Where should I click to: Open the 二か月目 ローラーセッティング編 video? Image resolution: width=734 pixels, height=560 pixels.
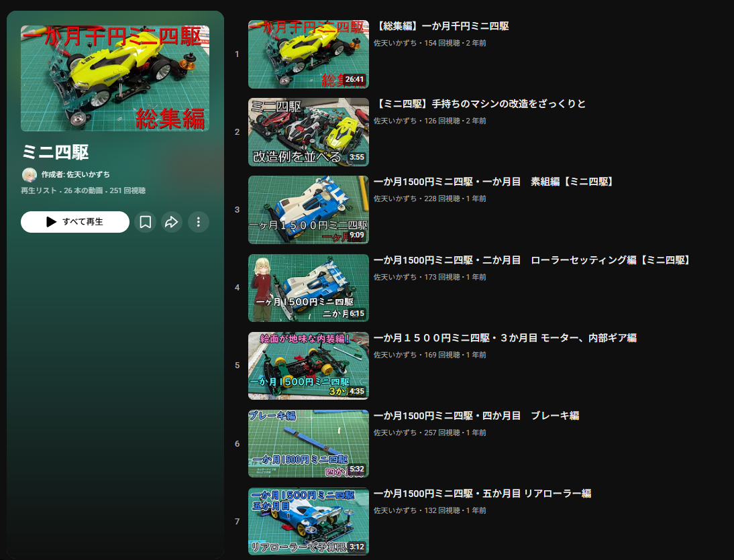click(x=531, y=260)
